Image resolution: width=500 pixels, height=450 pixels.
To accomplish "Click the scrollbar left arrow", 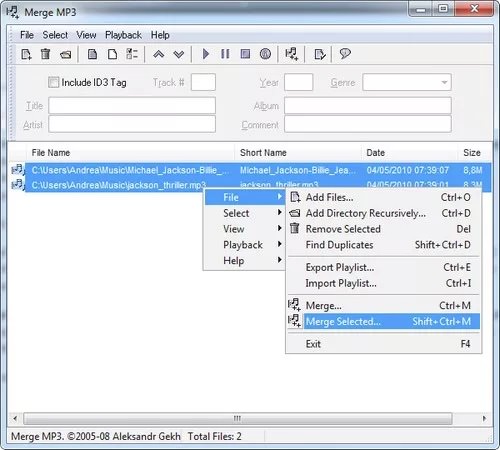I will point(15,418).
